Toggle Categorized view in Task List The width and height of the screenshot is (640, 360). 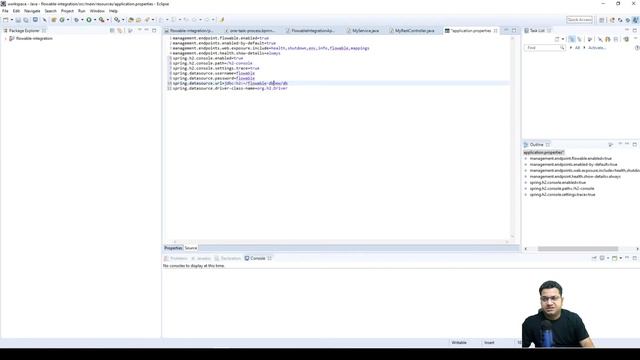(572, 39)
